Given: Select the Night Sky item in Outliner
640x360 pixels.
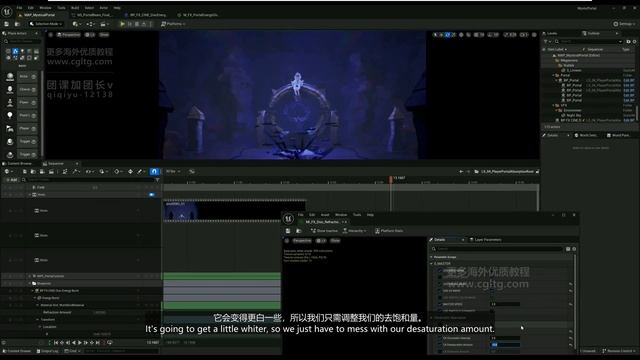Looking at the screenshot, I should pyautogui.click(x=573, y=116).
